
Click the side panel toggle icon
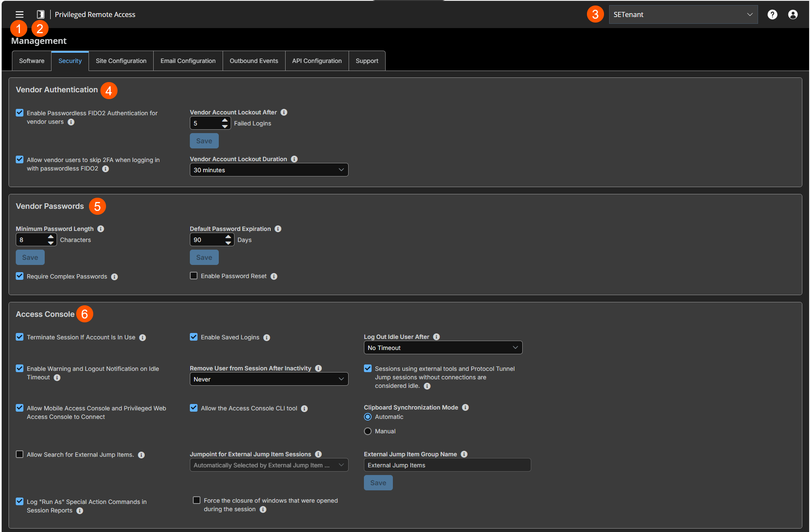[40, 14]
